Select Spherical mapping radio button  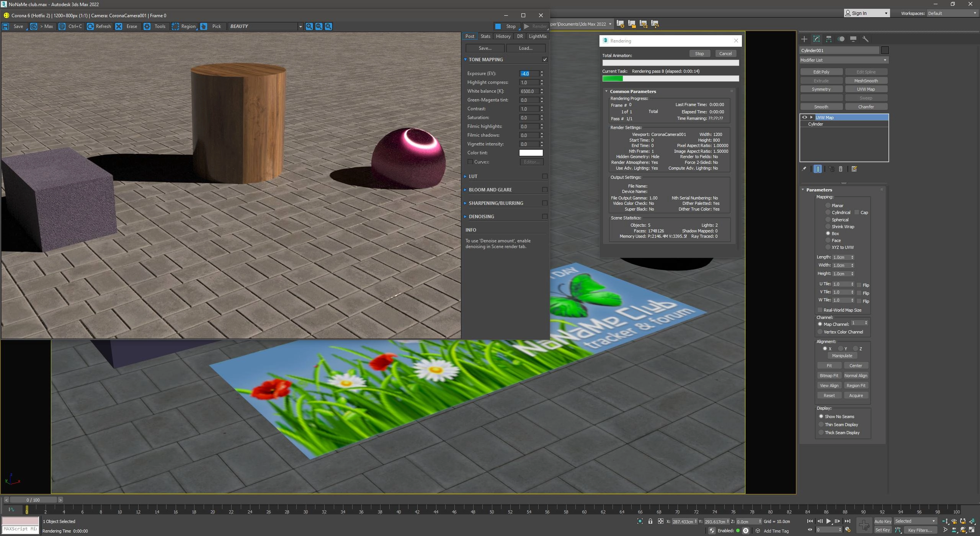click(x=828, y=219)
